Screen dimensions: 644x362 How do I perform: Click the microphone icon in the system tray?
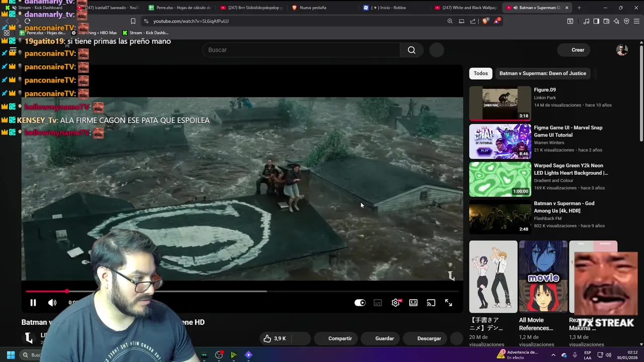tap(575, 355)
